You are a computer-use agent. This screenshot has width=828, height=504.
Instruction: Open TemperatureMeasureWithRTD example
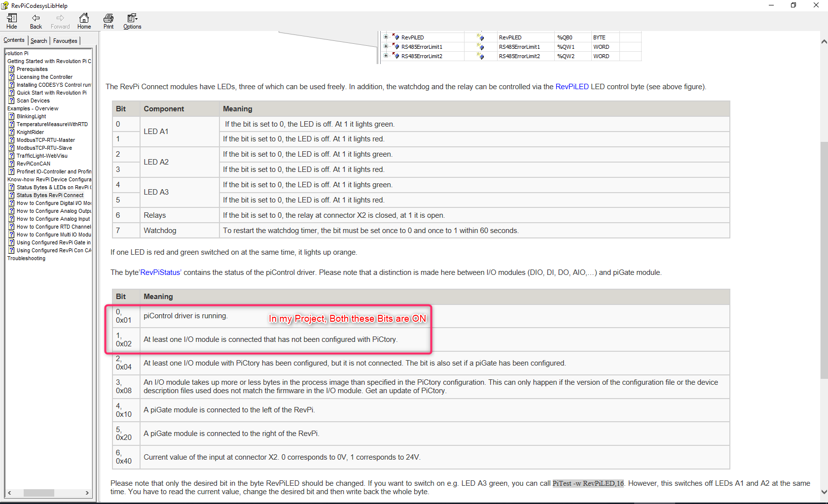tap(52, 124)
